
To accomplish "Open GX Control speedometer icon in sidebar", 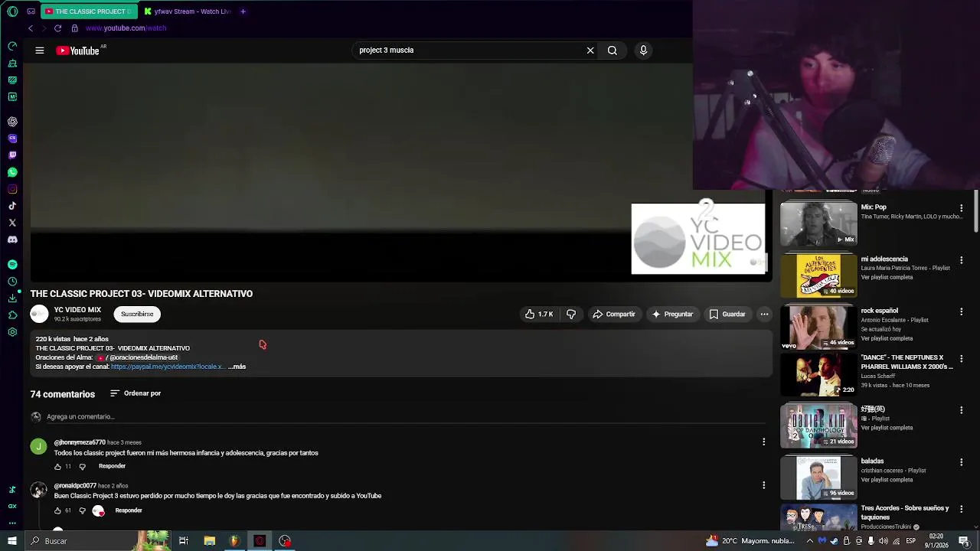I will tap(12, 46).
